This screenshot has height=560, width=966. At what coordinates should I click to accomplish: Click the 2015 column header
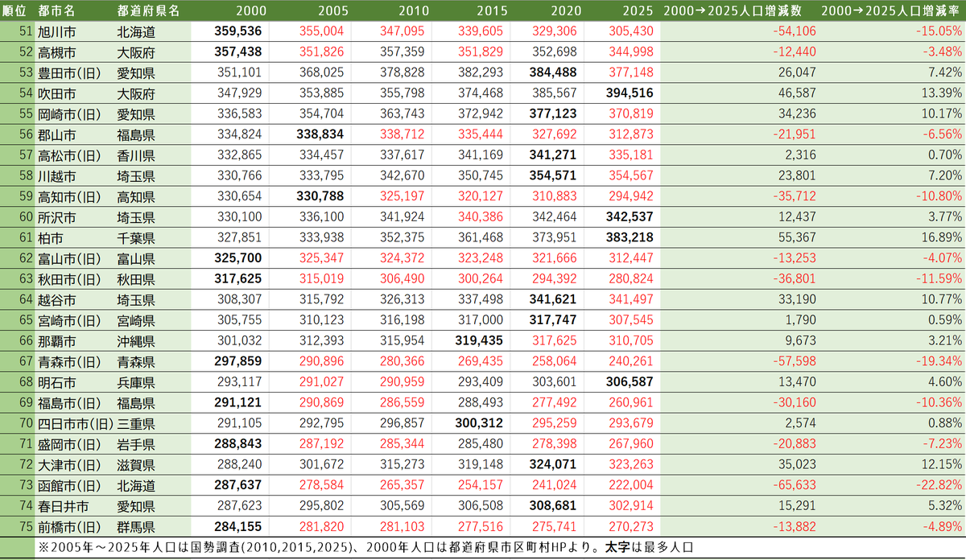coord(493,10)
